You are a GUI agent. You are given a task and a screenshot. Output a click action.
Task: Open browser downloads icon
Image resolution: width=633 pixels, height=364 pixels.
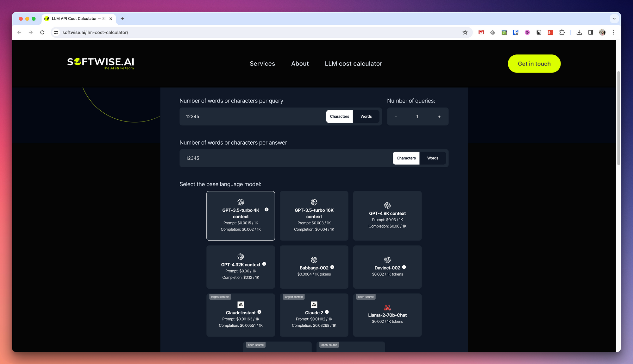click(x=579, y=32)
